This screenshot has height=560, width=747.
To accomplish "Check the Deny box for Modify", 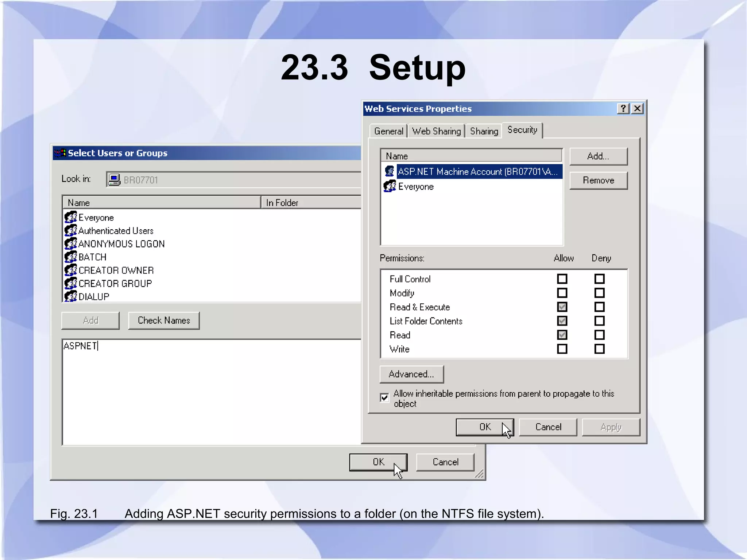I will (x=599, y=293).
